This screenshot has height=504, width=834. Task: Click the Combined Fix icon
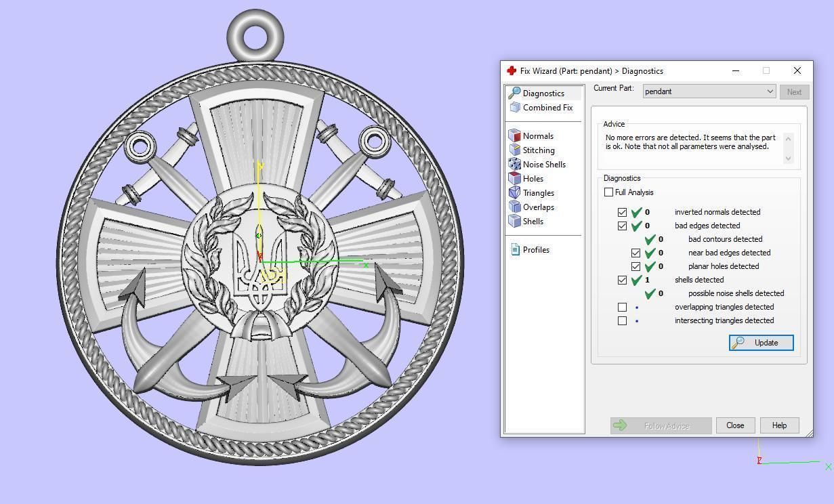(515, 107)
